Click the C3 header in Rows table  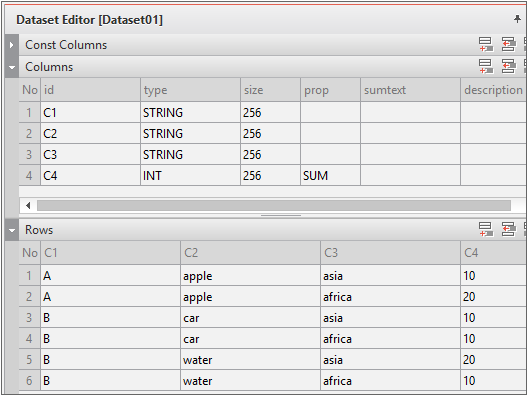coord(390,252)
